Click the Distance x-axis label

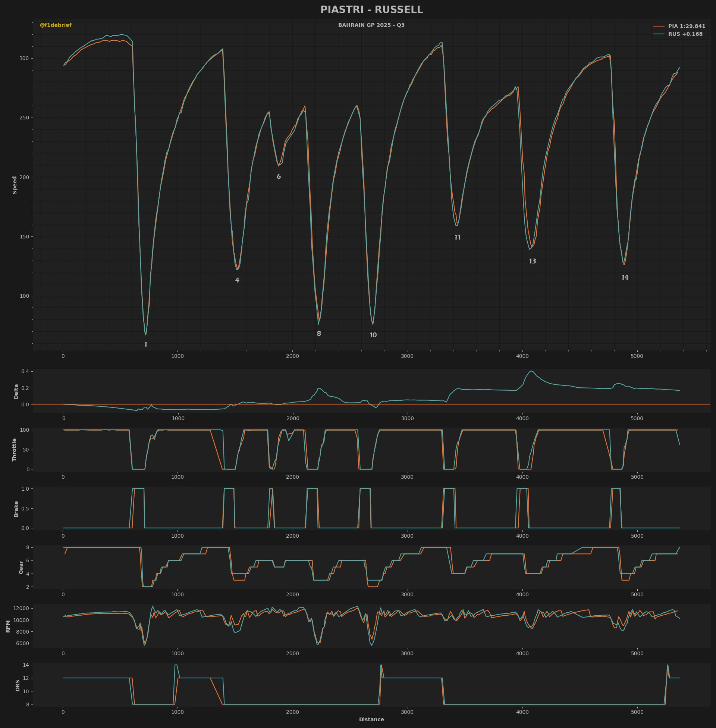tap(371, 719)
